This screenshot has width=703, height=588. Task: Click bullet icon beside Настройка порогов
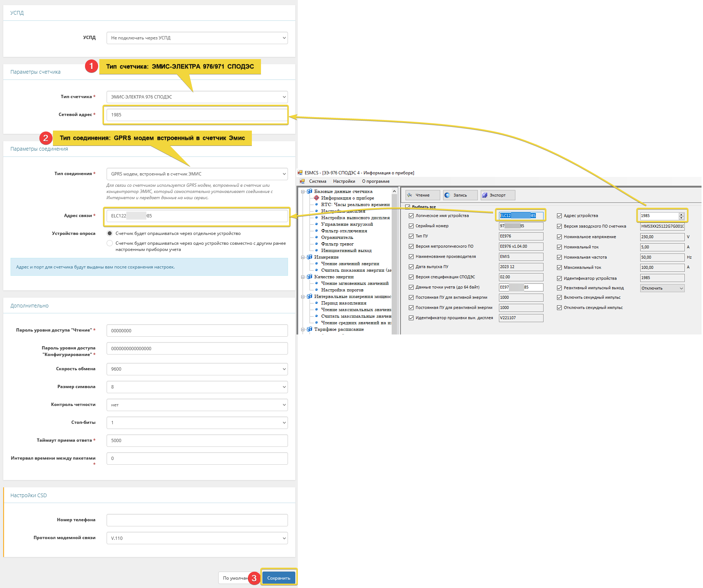point(316,290)
